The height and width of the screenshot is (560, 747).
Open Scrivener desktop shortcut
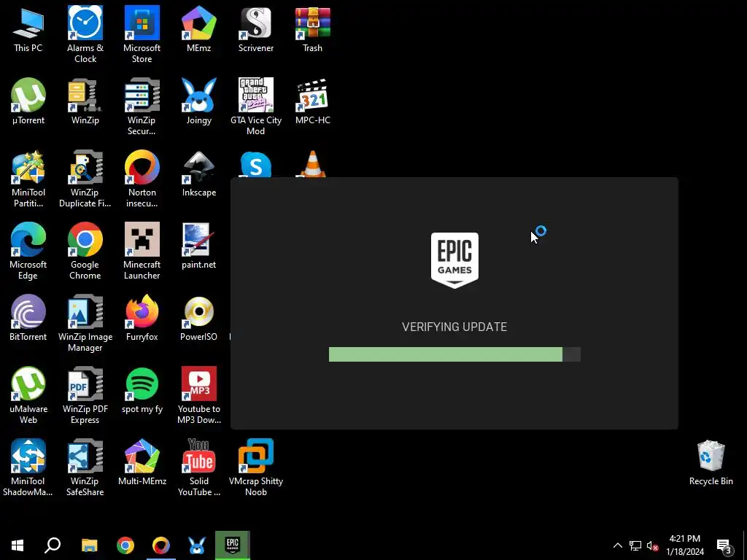point(256,29)
